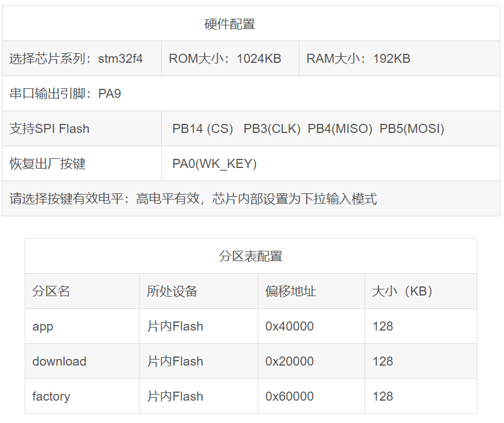The image size is (504, 423).
Task: Click the 大小（KB）column header
Action: (x=403, y=291)
